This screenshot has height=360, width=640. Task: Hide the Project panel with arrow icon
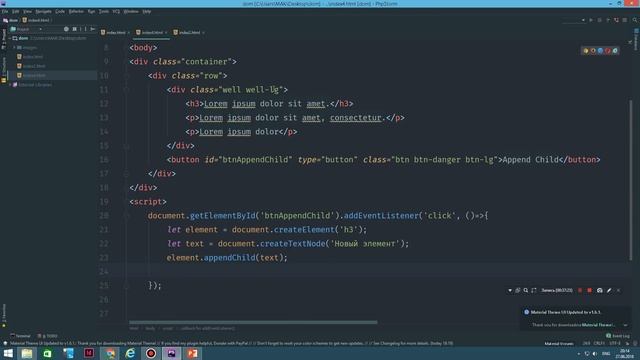[x=93, y=29]
